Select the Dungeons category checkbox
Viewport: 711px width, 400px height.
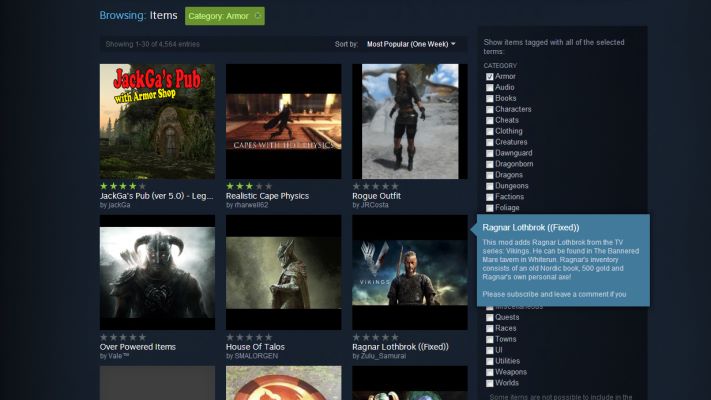[489, 186]
